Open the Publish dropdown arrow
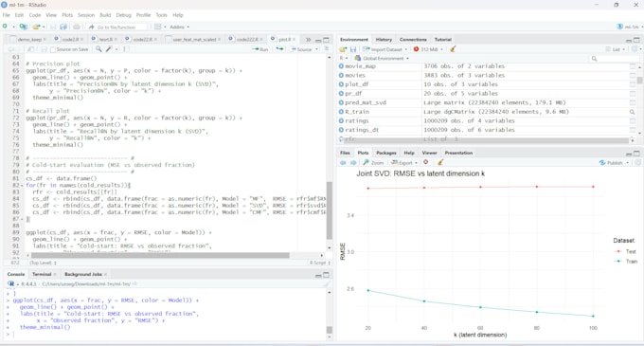Image resolution: width=644 pixels, height=346 pixels. click(628, 163)
